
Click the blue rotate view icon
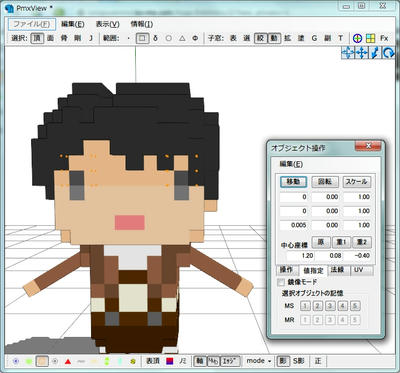point(388,53)
